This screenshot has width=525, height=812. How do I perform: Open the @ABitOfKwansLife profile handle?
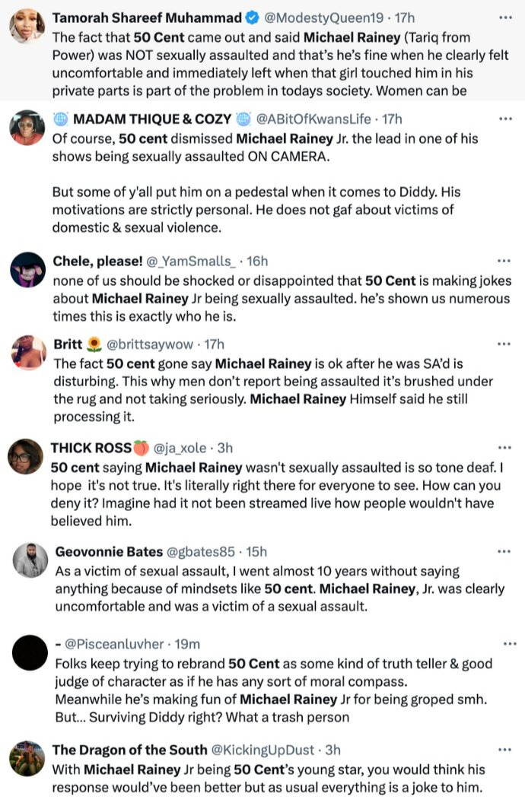(x=313, y=119)
